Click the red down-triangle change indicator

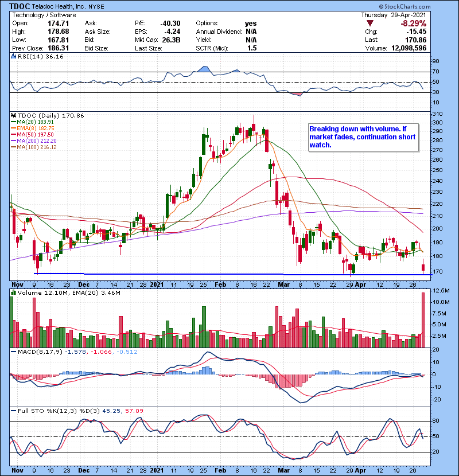[x=369, y=24]
